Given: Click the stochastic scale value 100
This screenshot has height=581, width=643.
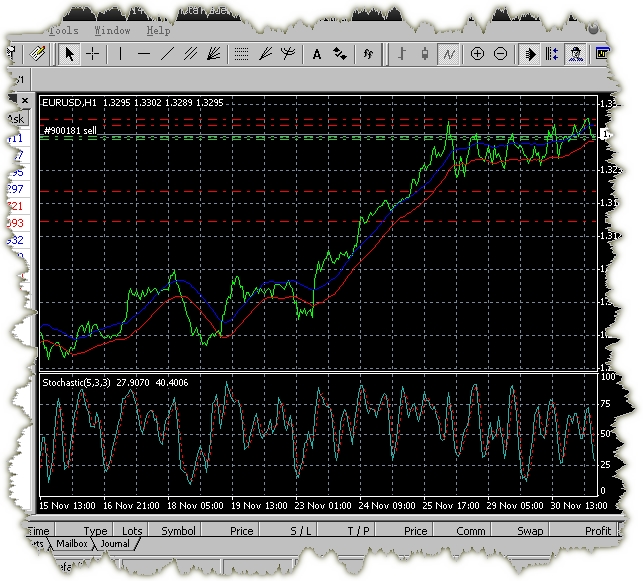Looking at the screenshot, I should coord(608,377).
